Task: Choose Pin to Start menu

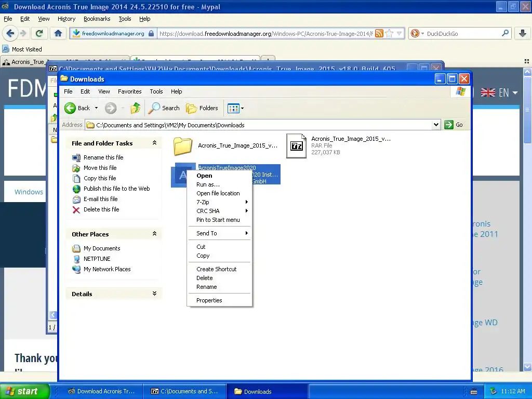Action: [219, 220]
